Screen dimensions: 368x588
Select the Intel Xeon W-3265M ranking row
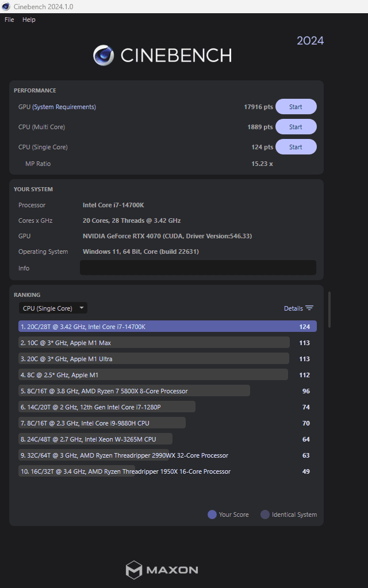coord(167,439)
